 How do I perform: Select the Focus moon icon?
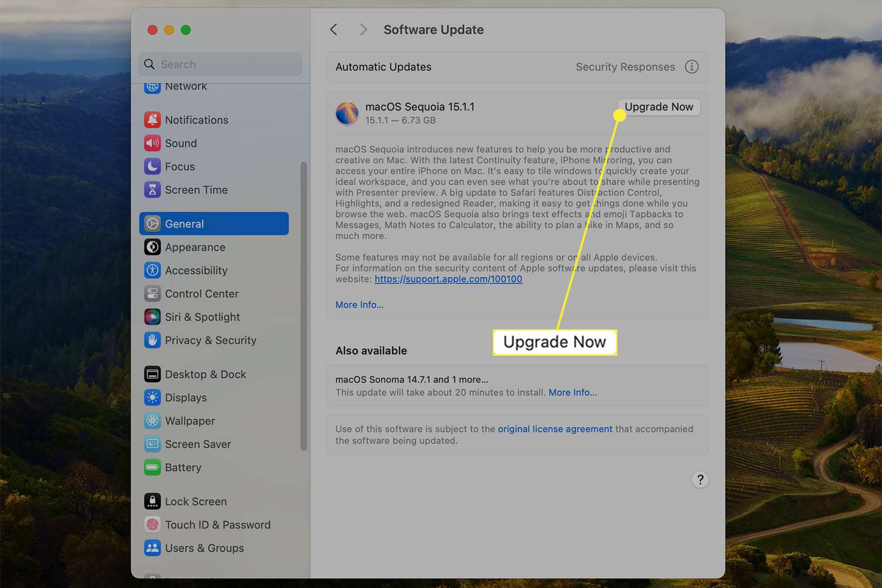coord(152,166)
